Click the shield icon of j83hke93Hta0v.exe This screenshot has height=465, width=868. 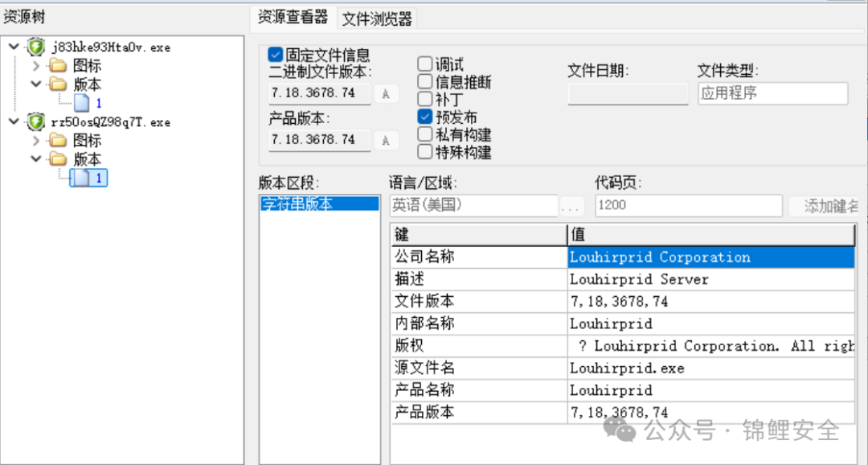click(36, 47)
